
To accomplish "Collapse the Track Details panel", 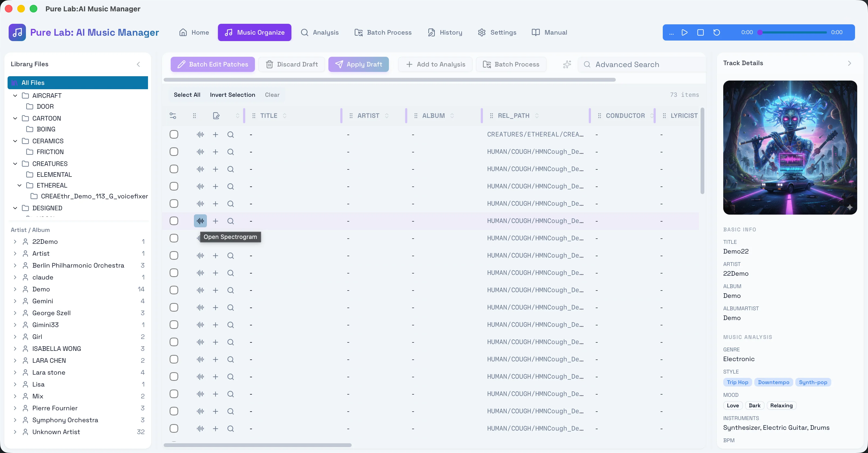I will pos(849,63).
